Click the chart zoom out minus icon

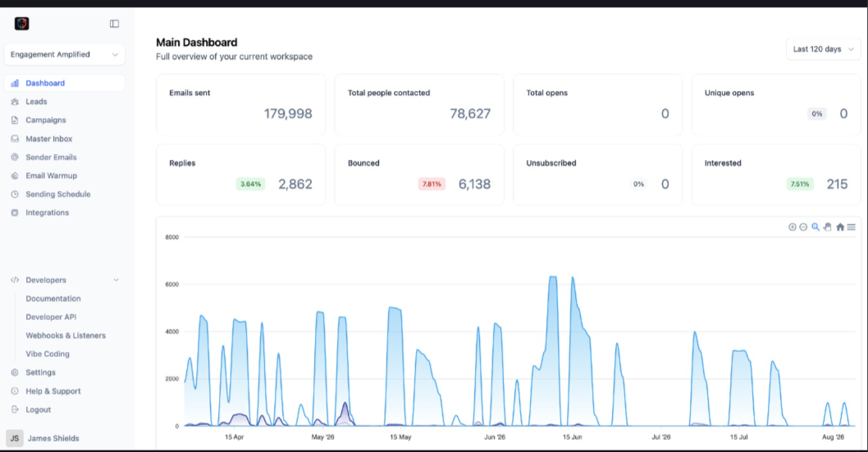coord(803,227)
